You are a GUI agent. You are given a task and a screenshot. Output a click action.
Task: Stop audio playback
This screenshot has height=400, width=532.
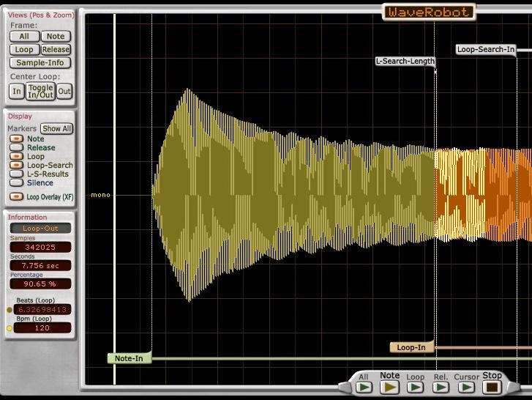pyautogui.click(x=492, y=388)
